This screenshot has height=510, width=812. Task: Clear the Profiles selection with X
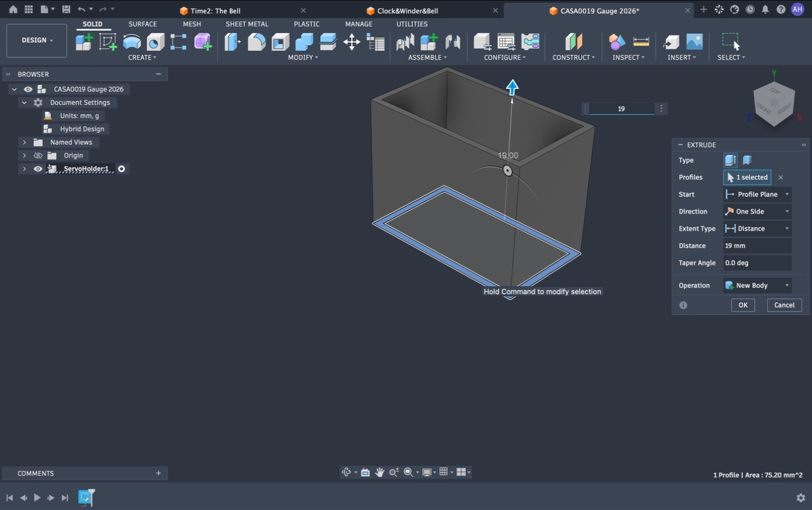(x=781, y=177)
